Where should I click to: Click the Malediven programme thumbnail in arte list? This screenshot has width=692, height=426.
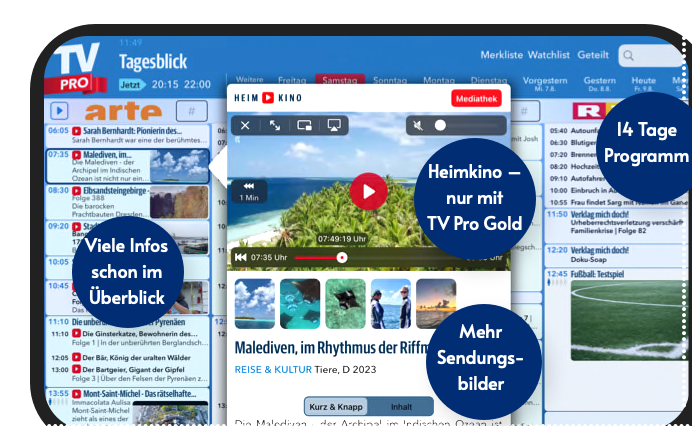tap(179, 166)
